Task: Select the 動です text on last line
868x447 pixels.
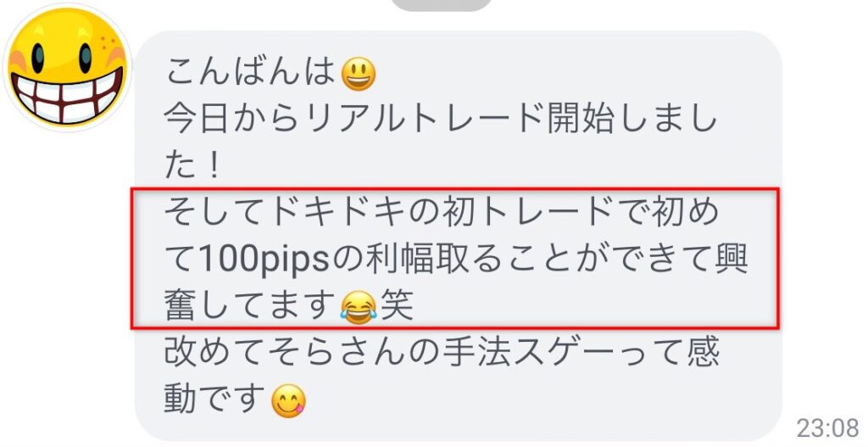Action: point(214,399)
